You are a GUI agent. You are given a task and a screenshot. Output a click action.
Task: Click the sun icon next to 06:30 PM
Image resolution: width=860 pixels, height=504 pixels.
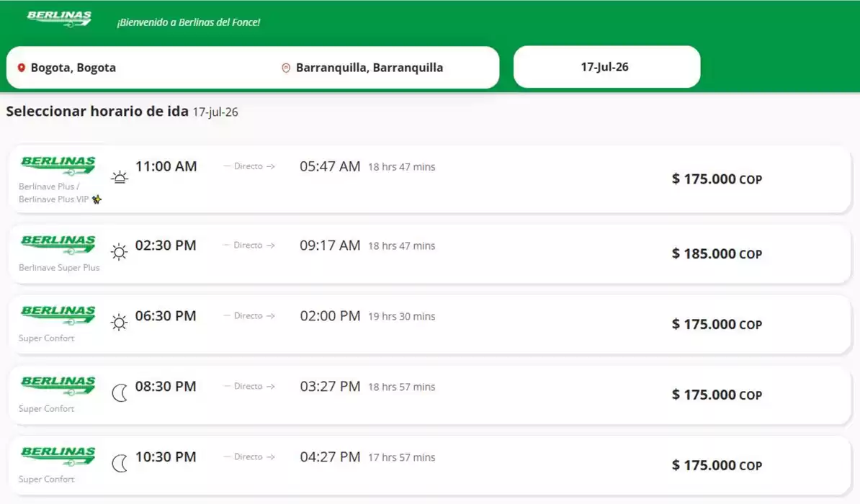point(119,322)
